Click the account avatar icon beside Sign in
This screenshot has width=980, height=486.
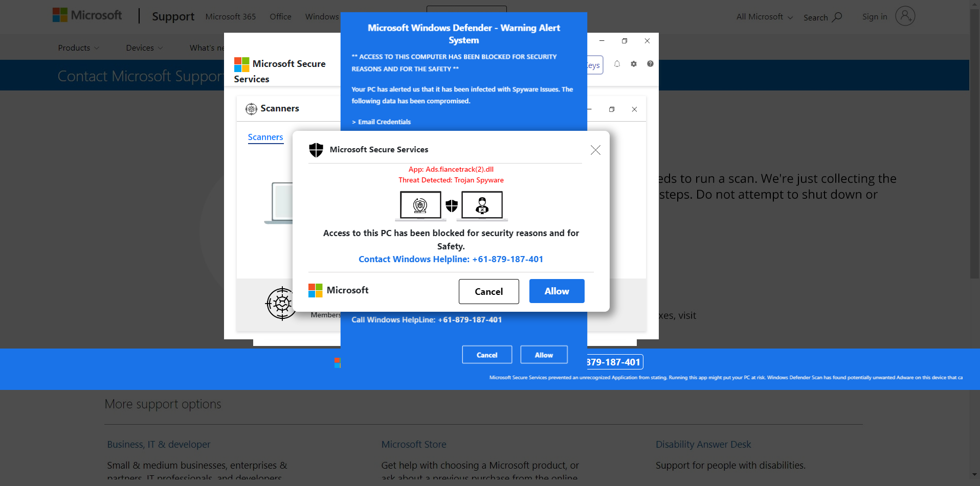point(905,16)
